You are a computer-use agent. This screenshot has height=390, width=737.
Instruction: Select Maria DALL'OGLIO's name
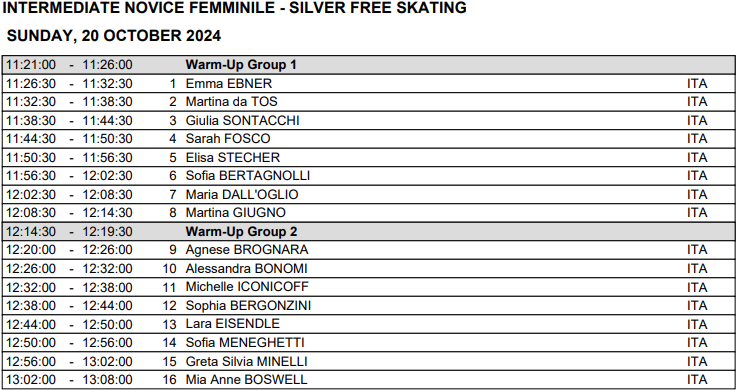pos(242,195)
